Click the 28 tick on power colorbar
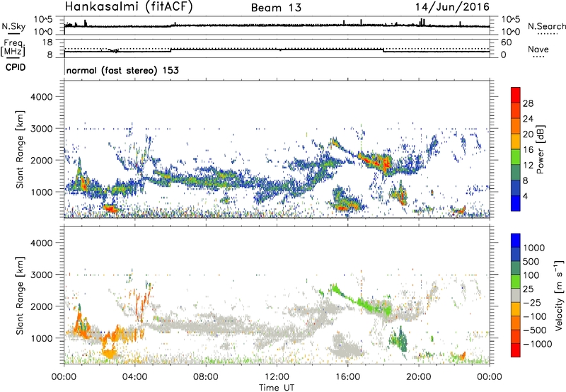Viewport: 566px width, 392px height. (528, 103)
